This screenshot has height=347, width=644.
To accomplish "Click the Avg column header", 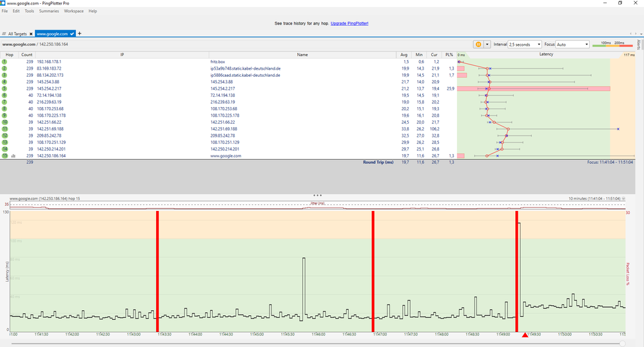I will click(404, 55).
